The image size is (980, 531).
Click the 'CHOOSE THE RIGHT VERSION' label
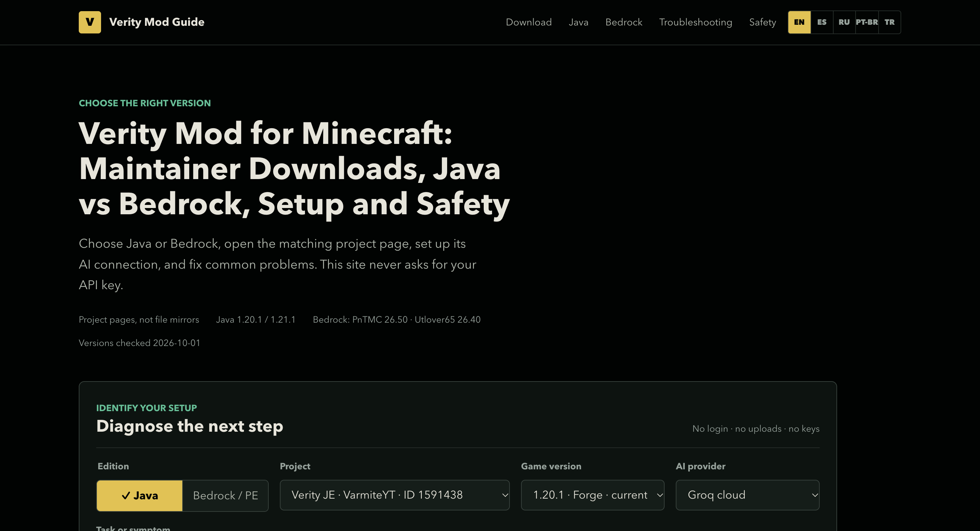[x=145, y=103]
